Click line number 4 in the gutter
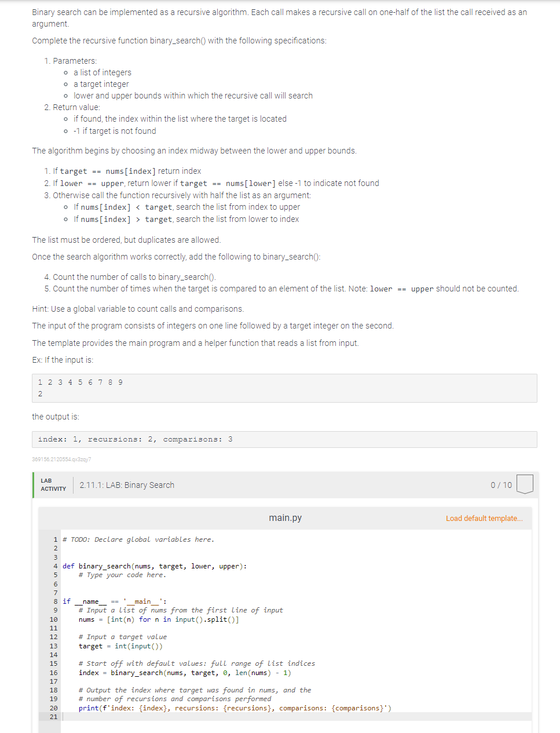The image size is (560, 733). pyautogui.click(x=54, y=566)
